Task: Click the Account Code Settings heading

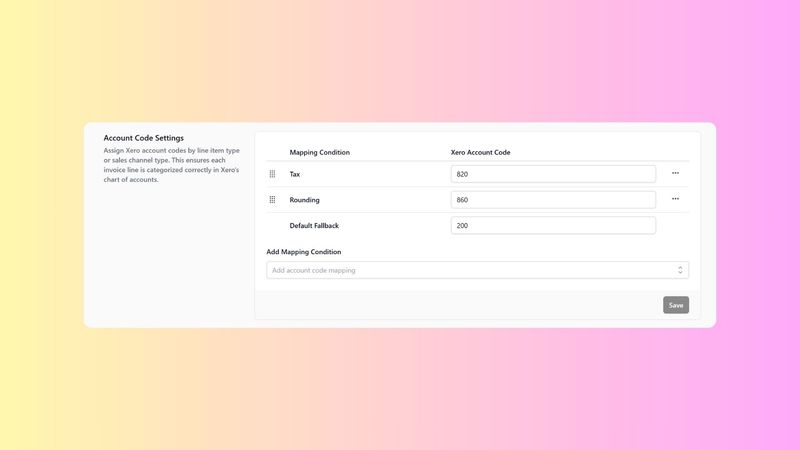Action: tap(143, 138)
